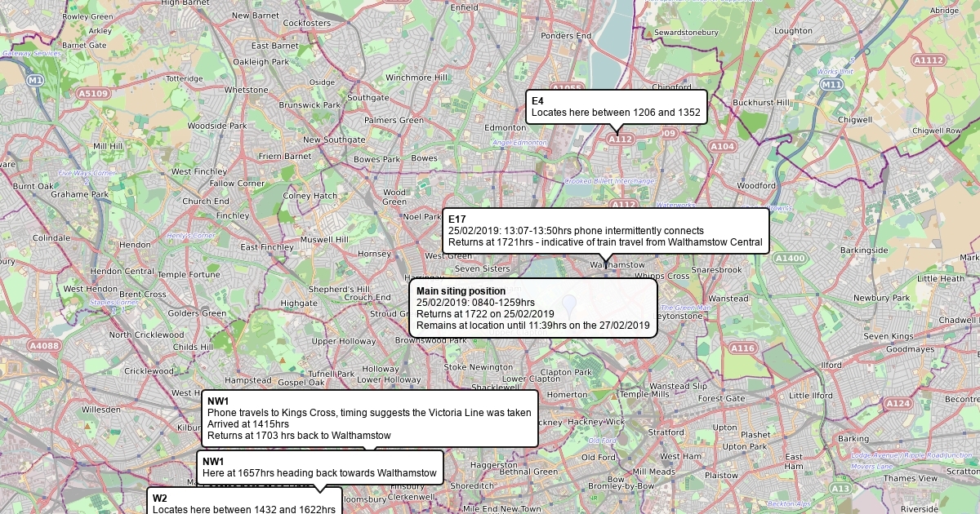Click the M1 motorway shield
This screenshot has width=980, height=514.
34,81
